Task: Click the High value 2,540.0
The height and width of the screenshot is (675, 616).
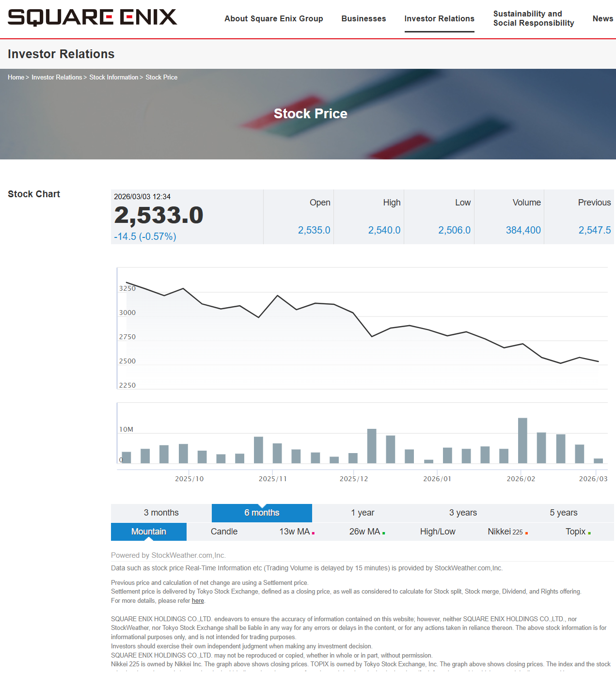Action: [x=384, y=230]
